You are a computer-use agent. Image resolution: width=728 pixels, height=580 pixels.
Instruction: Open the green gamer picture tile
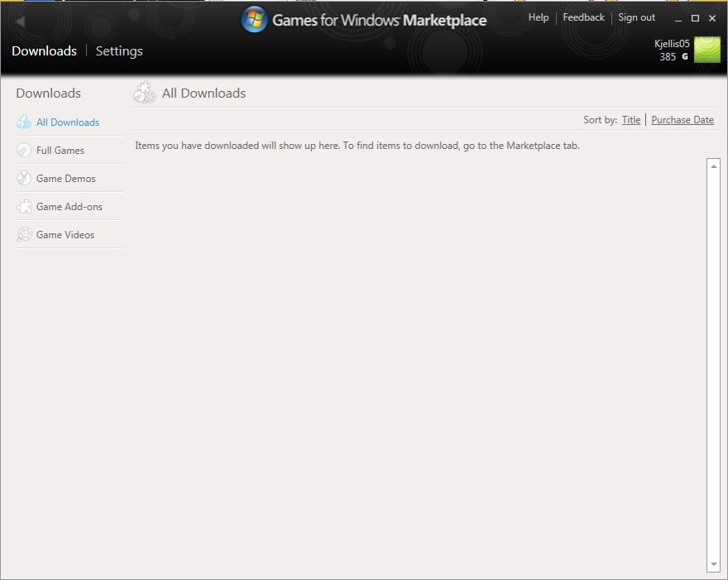[706, 50]
